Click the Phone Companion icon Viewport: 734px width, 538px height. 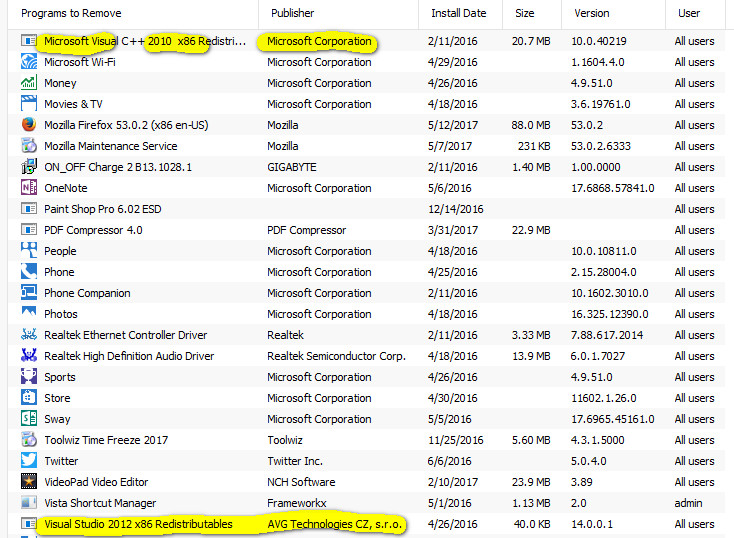[x=29, y=293]
